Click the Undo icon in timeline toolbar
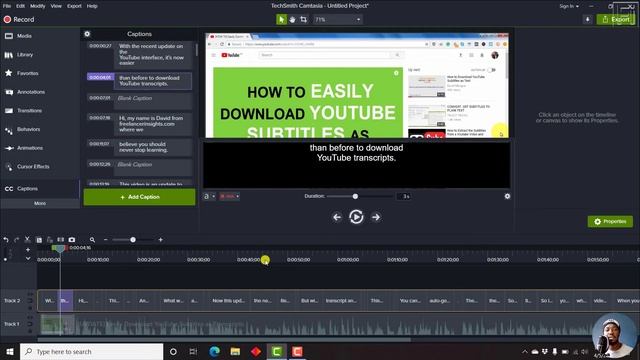Viewport: 640px width, 360px height. pos(6,240)
